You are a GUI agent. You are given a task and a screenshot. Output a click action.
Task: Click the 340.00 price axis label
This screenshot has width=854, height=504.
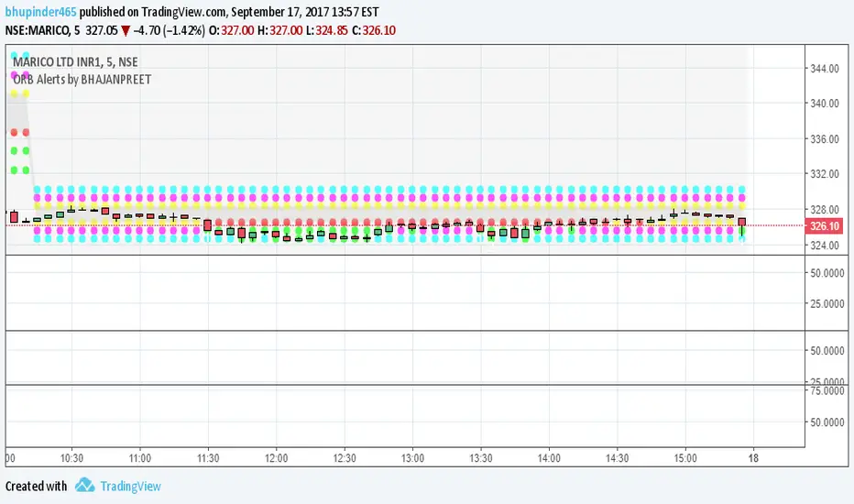click(825, 104)
